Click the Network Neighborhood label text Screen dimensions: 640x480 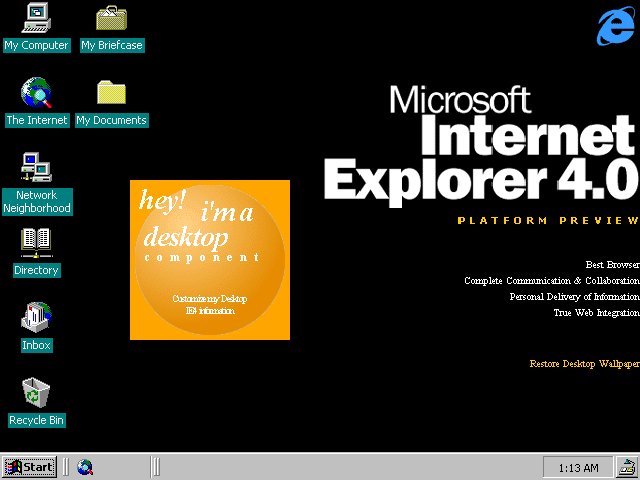(x=37, y=202)
